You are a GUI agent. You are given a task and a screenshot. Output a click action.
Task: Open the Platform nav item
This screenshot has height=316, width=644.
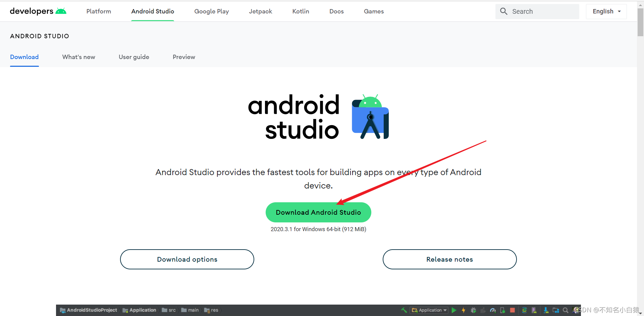(x=99, y=11)
